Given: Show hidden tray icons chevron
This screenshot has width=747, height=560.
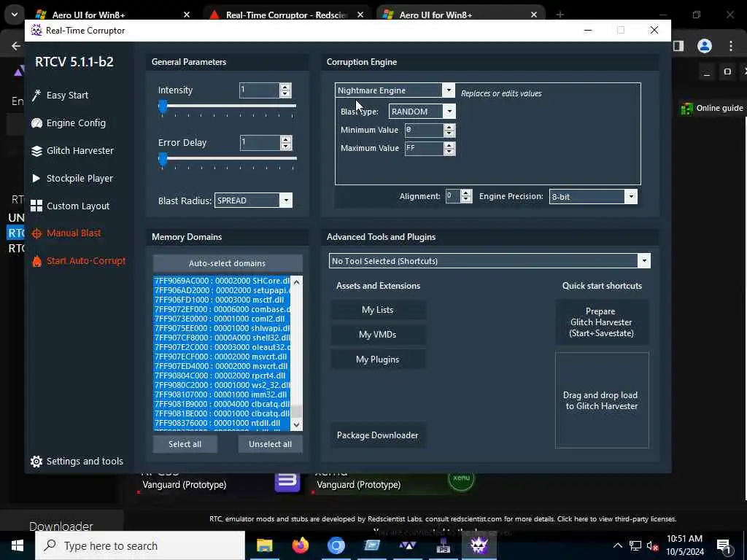Looking at the screenshot, I should coord(617,545).
